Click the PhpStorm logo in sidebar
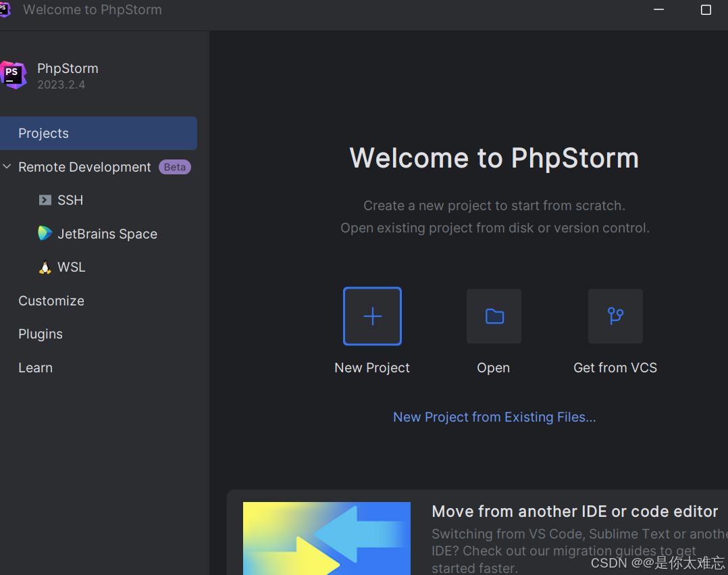The height and width of the screenshot is (575, 728). [14, 75]
